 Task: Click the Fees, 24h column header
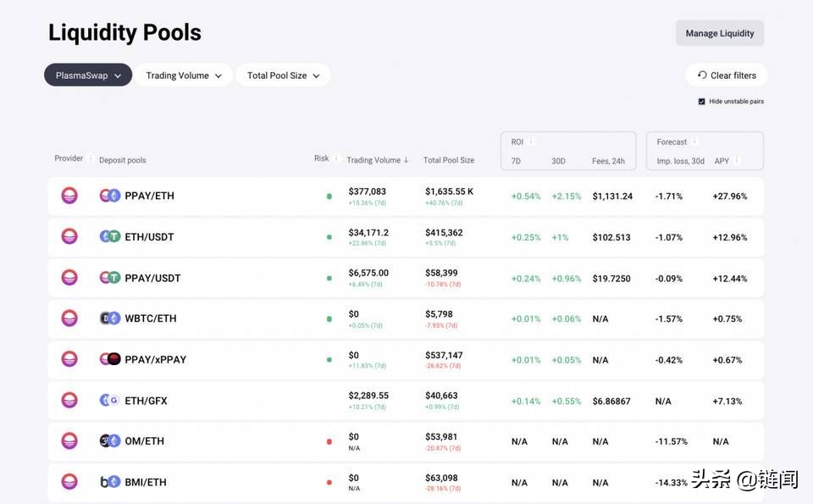608,161
